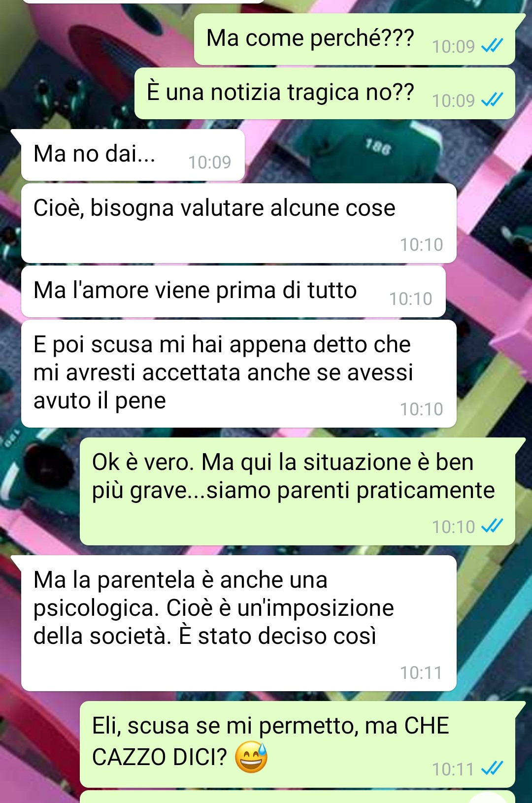532x803 pixels.
Task: Tap the read ticks beside "È una notizia tragica no??"
Action: click(492, 100)
